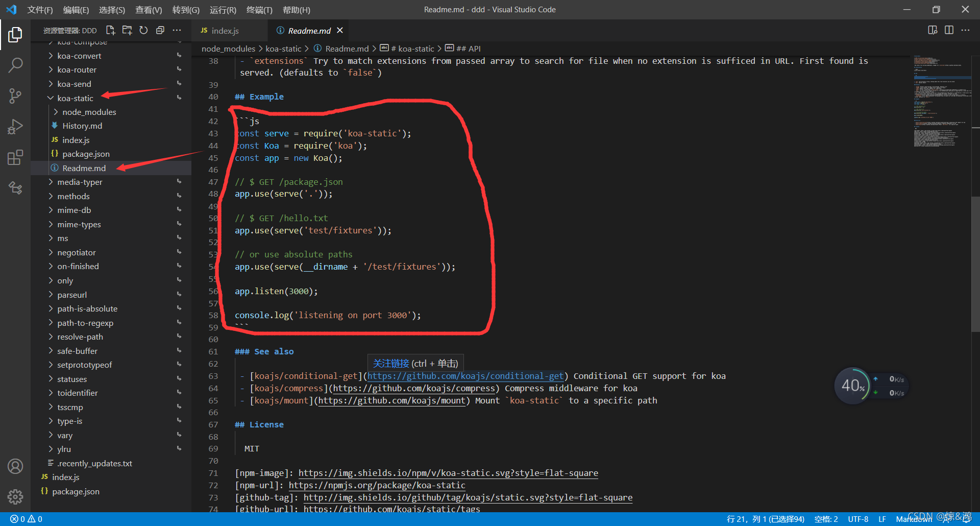Click the New Folder icon in explorer header

[x=127, y=31]
